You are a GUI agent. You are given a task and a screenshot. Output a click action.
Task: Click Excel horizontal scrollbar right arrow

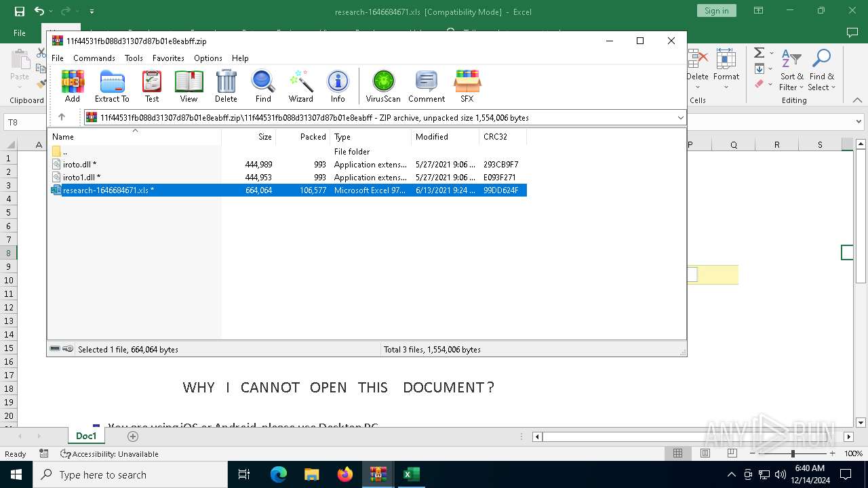coord(848,436)
